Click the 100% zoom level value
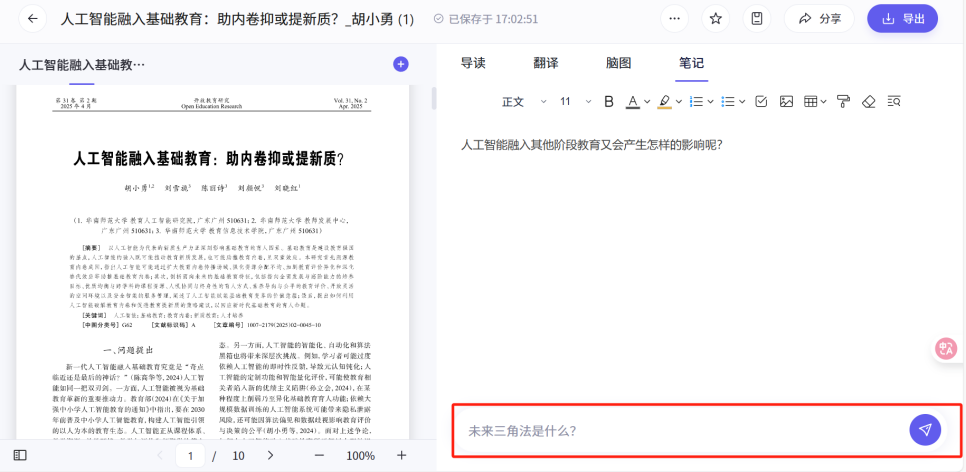The image size is (966, 472). point(360,456)
